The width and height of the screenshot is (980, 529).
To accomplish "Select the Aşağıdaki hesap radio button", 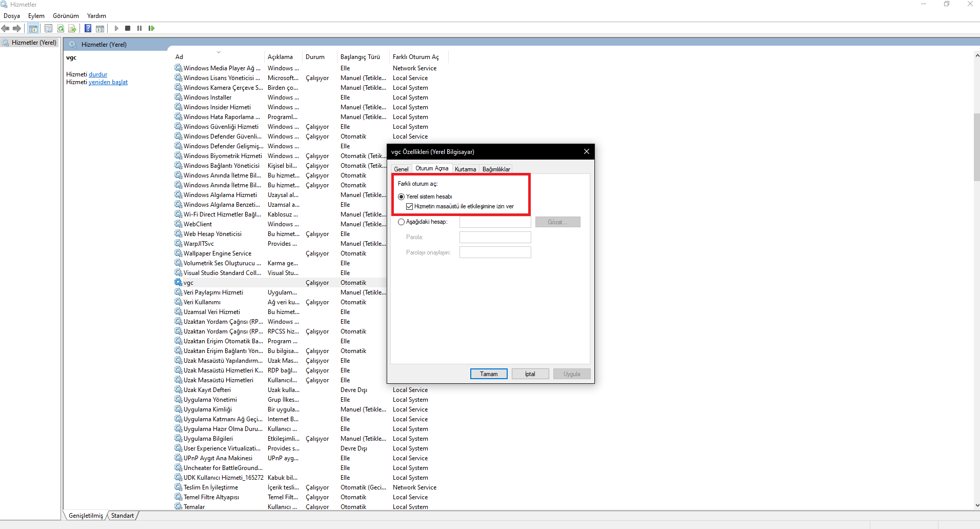I will click(x=401, y=222).
